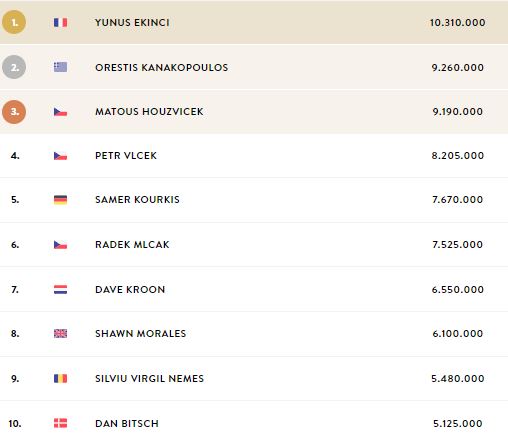Click the bronze third place medal badge

pos(14,112)
